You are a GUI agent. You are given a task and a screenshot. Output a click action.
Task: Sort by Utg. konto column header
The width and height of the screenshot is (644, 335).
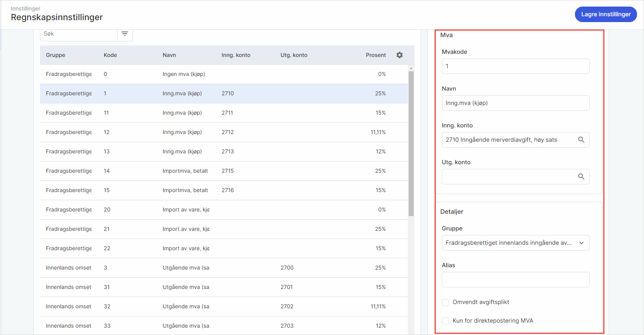tap(294, 55)
